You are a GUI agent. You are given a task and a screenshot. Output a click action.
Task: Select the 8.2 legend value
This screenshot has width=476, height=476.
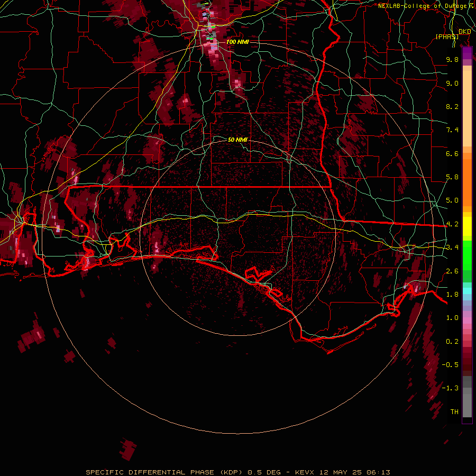click(x=452, y=106)
